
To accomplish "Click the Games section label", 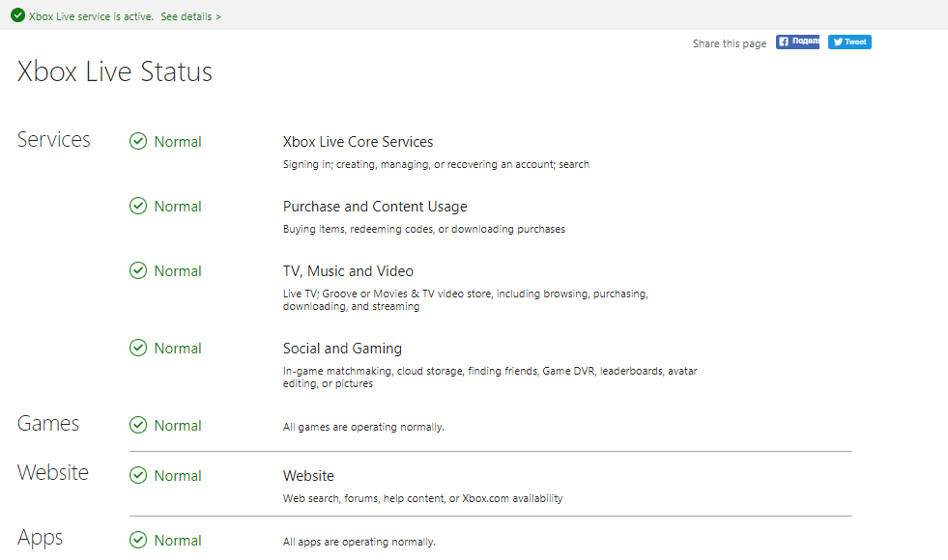I will (x=48, y=424).
